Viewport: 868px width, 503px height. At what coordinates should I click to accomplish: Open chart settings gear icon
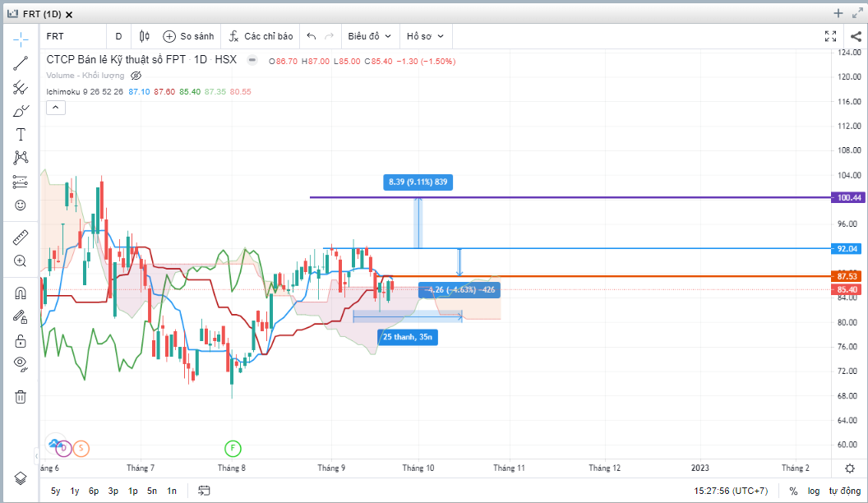tap(849, 468)
